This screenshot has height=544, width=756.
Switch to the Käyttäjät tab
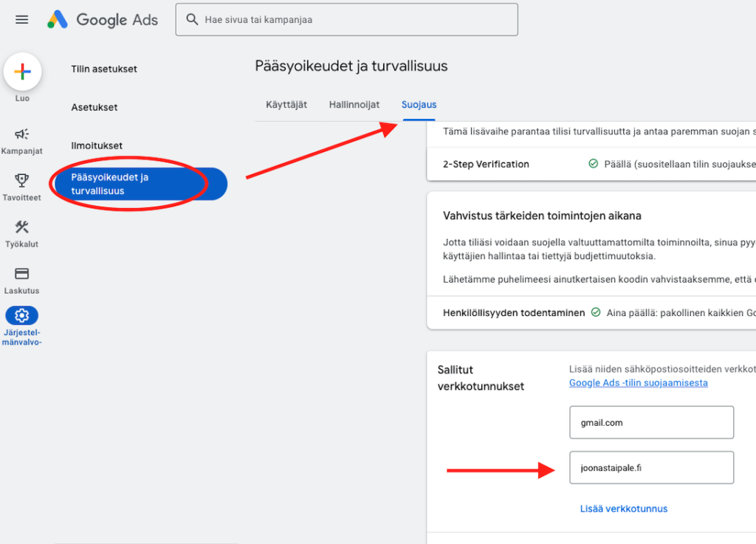click(286, 105)
